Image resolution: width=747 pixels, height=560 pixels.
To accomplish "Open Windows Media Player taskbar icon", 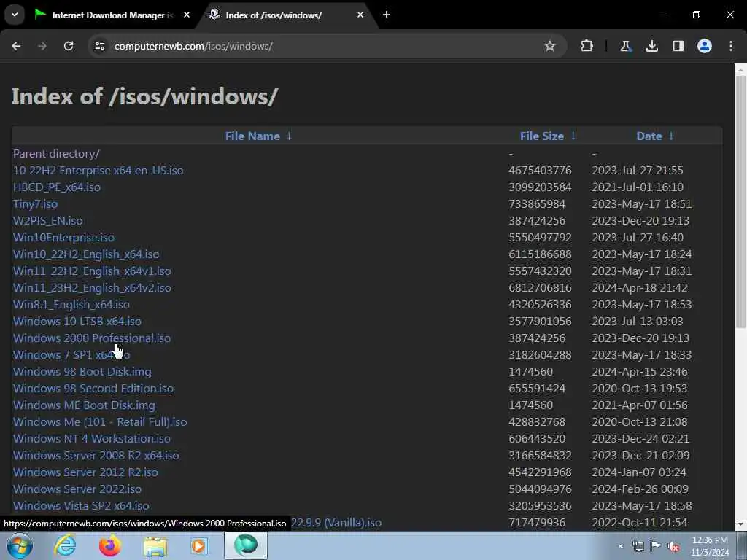I will click(199, 545).
